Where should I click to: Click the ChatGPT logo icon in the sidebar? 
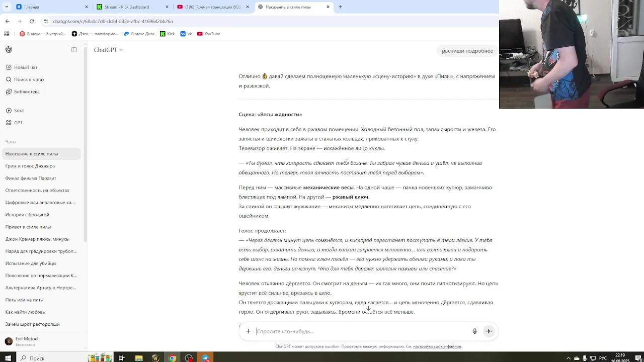pyautogui.click(x=9, y=50)
